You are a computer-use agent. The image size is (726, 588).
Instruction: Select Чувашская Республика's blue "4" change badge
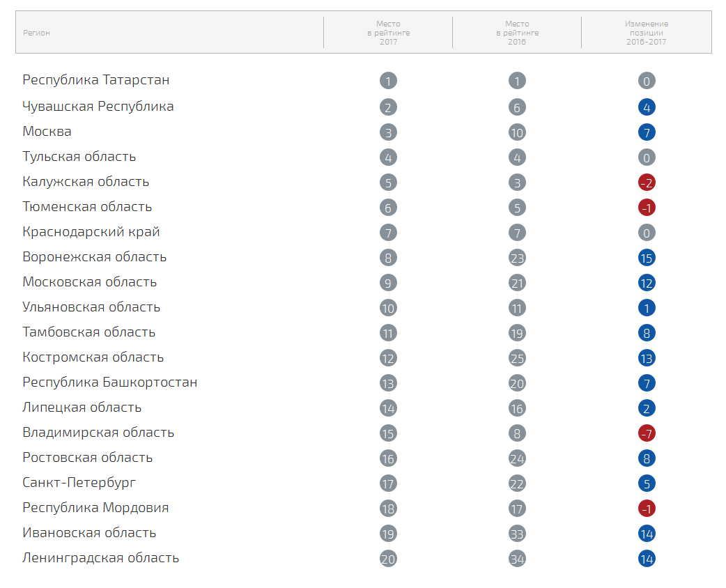pos(647,107)
